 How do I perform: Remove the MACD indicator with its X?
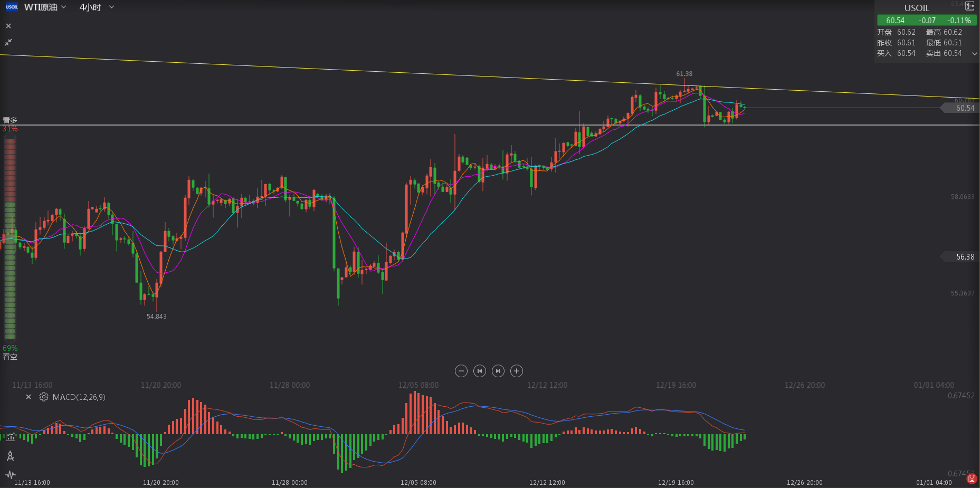[x=28, y=397]
